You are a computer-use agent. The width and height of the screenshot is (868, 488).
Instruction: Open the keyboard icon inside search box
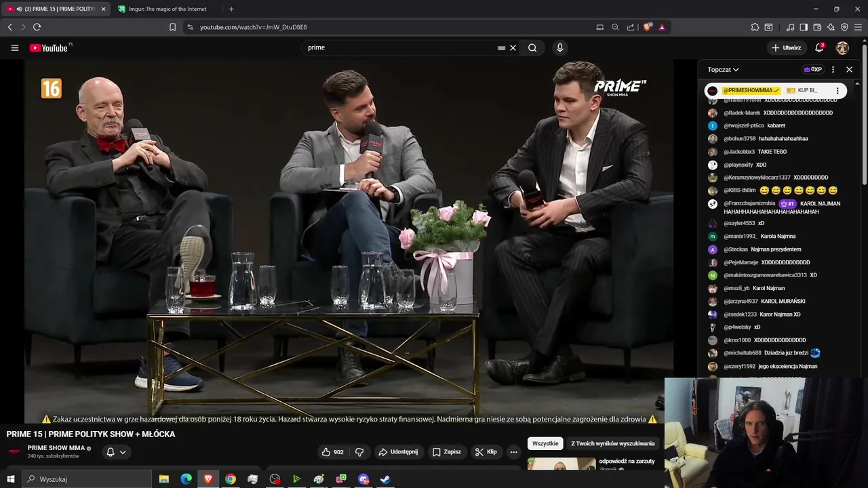point(501,48)
